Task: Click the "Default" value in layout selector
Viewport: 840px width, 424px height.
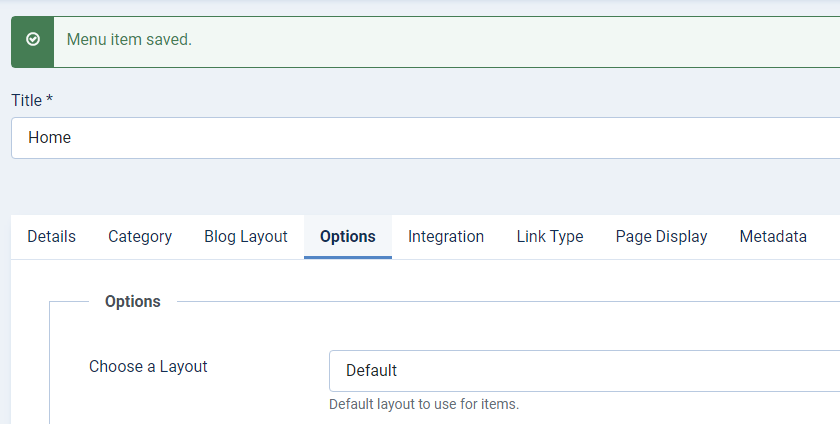Action: click(x=371, y=371)
